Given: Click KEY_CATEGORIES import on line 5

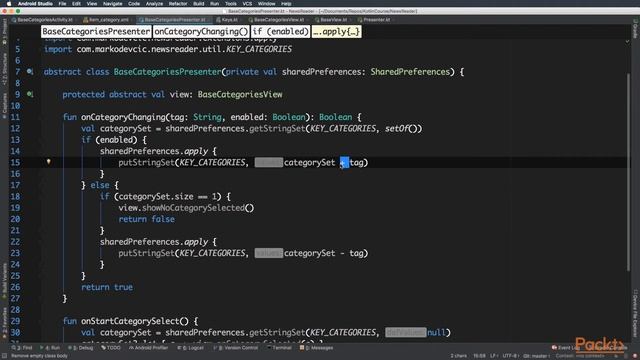Looking at the screenshot, I should pos(259,49).
